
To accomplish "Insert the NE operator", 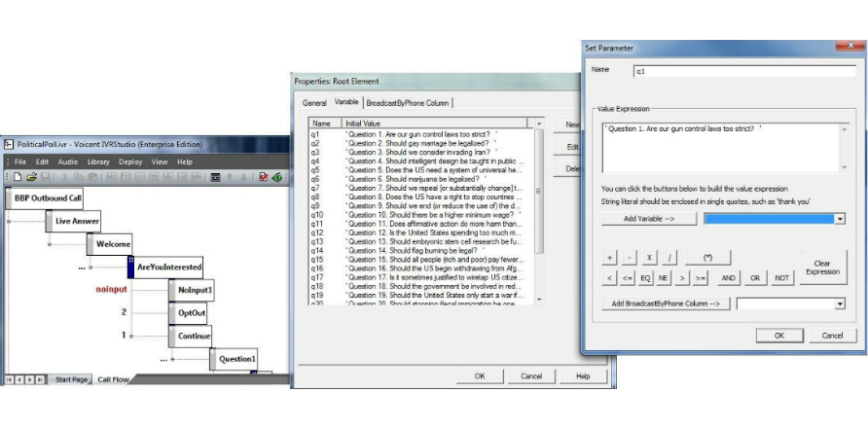I will (x=663, y=278).
